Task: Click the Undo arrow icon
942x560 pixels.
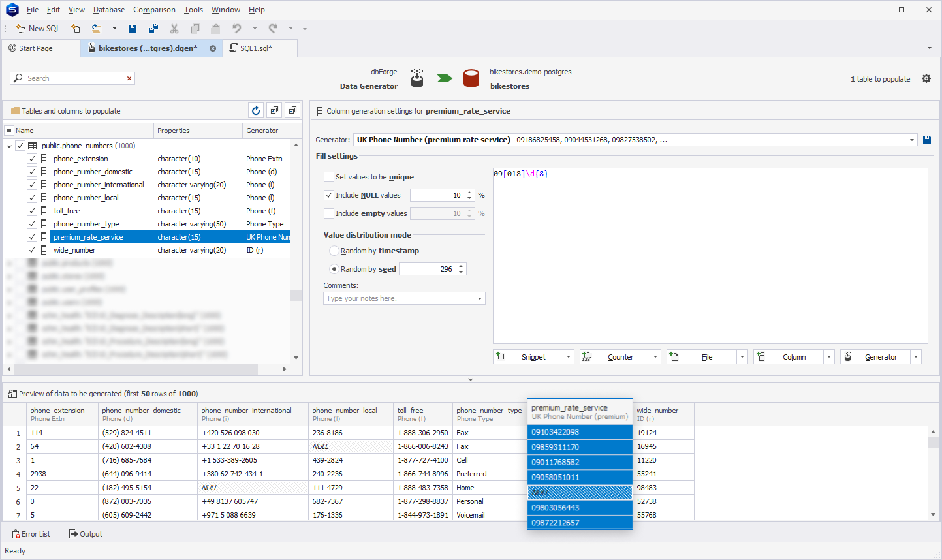Action: pos(237,29)
